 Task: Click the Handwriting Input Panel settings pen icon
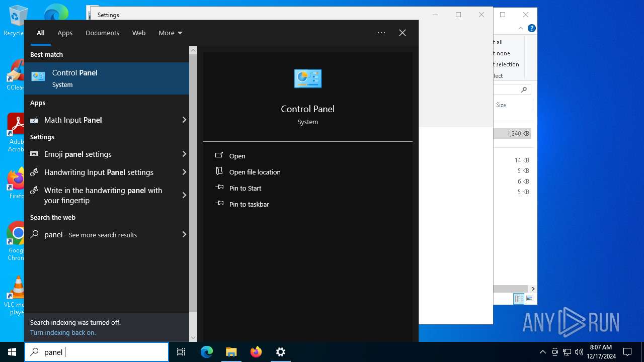pos(34,172)
